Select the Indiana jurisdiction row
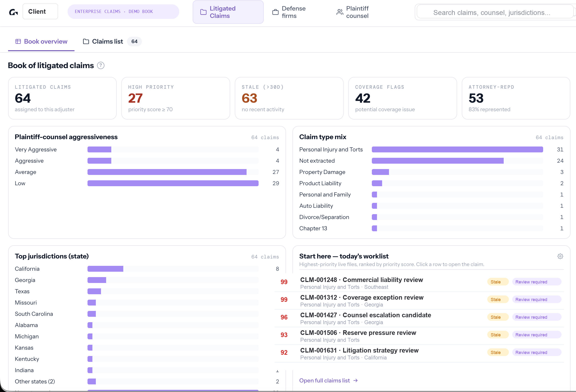Image resolution: width=576 pixels, height=392 pixels. click(147, 370)
